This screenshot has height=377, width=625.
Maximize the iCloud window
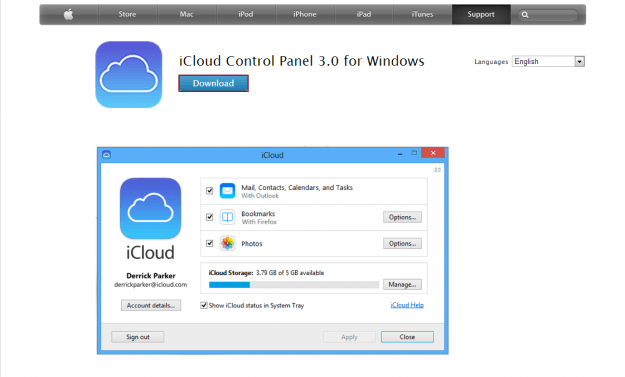click(414, 153)
